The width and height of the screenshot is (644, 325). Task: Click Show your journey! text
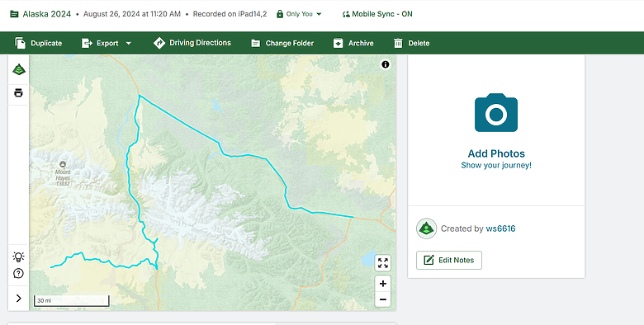click(x=496, y=165)
